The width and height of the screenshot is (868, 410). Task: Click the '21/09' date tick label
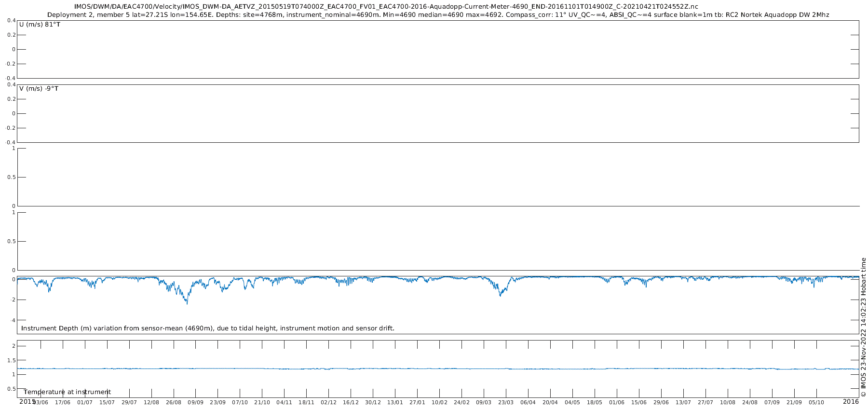(795, 402)
